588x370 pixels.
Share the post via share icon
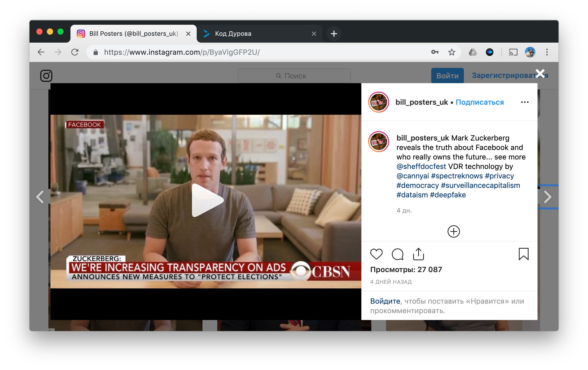tap(418, 254)
